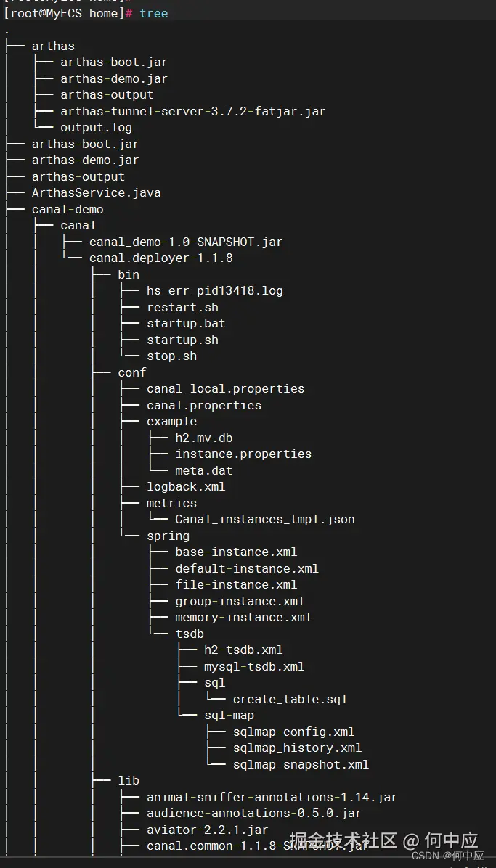Click the tree command in the prompt
The height and width of the screenshot is (868, 496).
point(153,13)
